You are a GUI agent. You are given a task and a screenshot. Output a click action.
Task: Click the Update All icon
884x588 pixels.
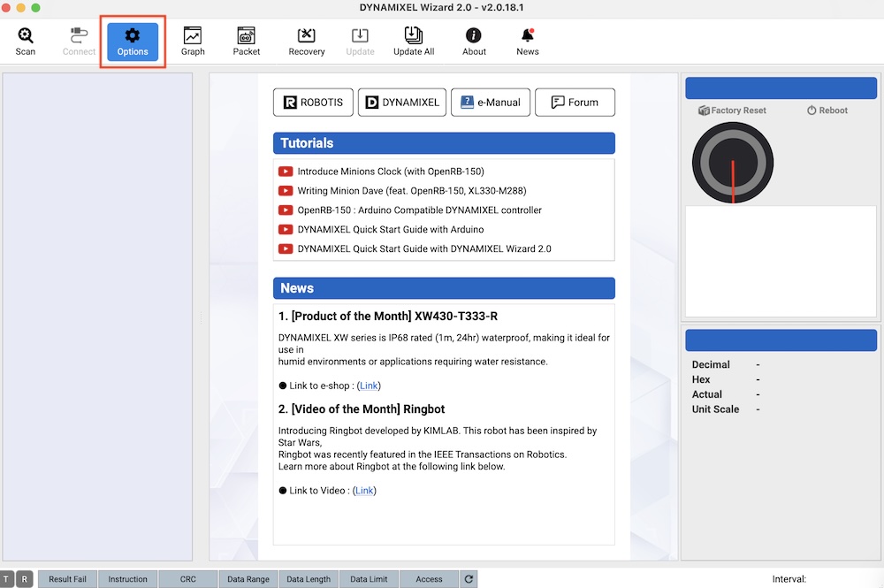click(x=414, y=42)
